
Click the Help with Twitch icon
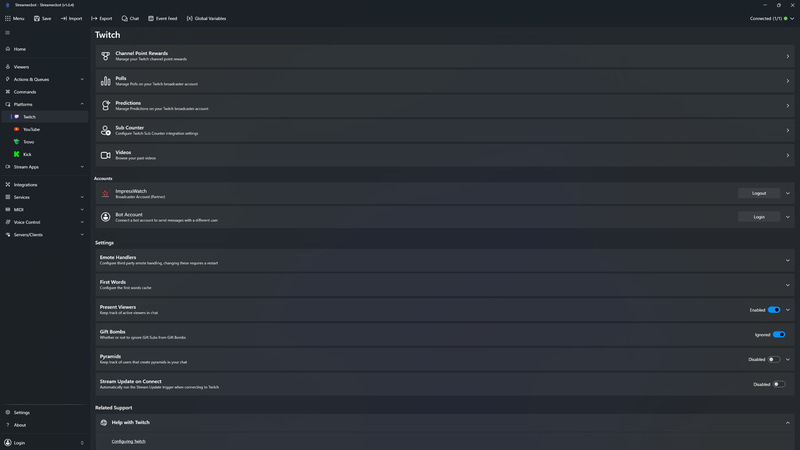[x=104, y=422]
